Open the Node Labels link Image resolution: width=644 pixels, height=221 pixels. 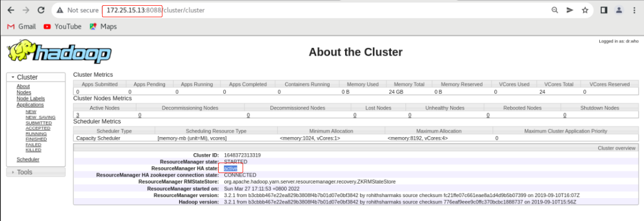(x=31, y=99)
